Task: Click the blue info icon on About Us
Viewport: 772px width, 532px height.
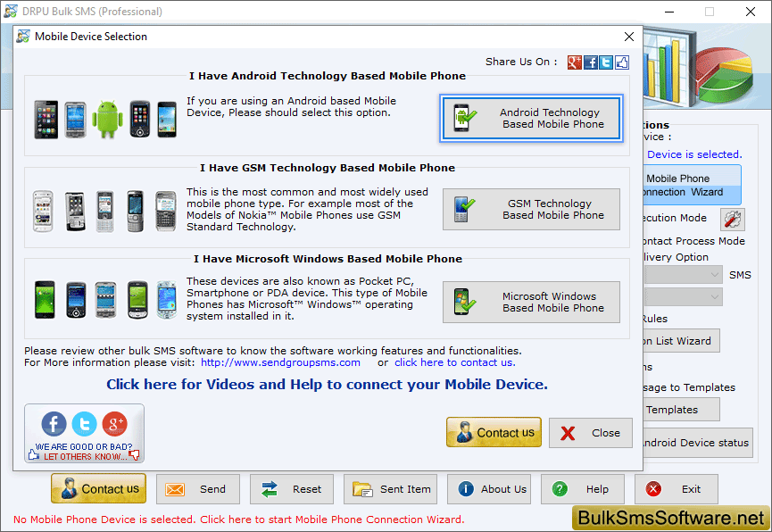Action: [466, 488]
